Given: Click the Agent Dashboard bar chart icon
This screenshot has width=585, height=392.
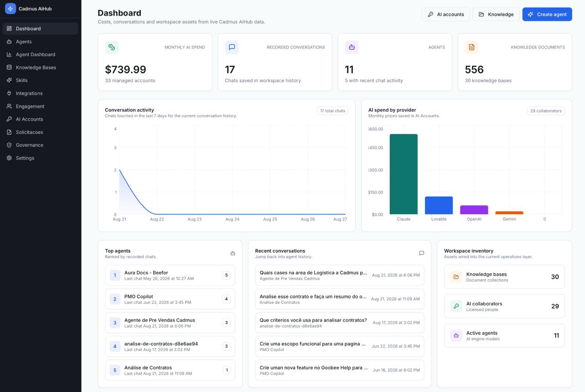Looking at the screenshot, I should (x=9, y=54).
